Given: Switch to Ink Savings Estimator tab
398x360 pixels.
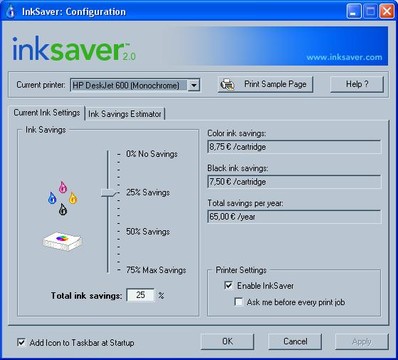Looking at the screenshot, I should pos(125,114).
